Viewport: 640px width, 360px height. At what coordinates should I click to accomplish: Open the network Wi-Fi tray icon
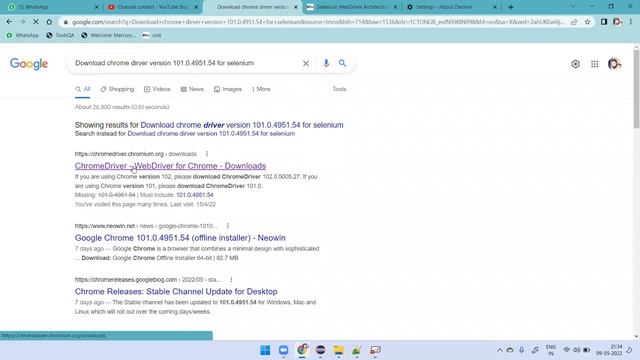coord(566,350)
